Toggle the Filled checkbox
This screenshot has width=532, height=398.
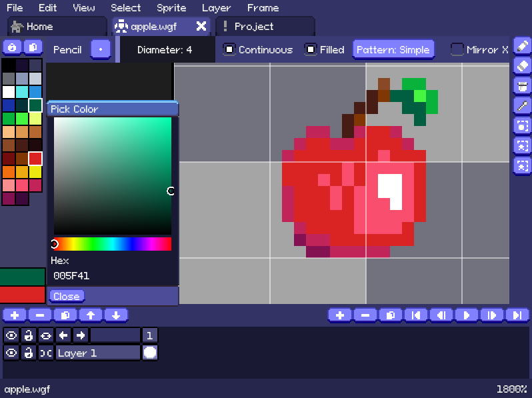coord(311,49)
